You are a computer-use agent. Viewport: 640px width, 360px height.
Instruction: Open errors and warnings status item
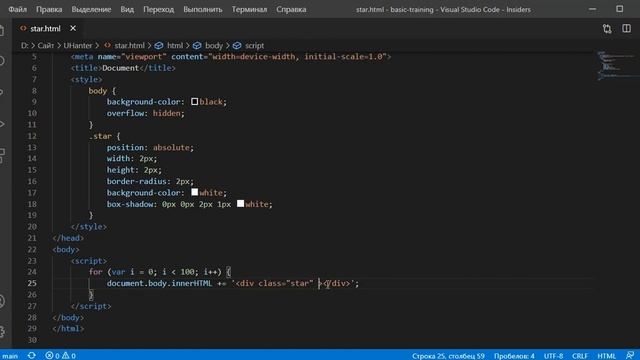tap(60, 356)
